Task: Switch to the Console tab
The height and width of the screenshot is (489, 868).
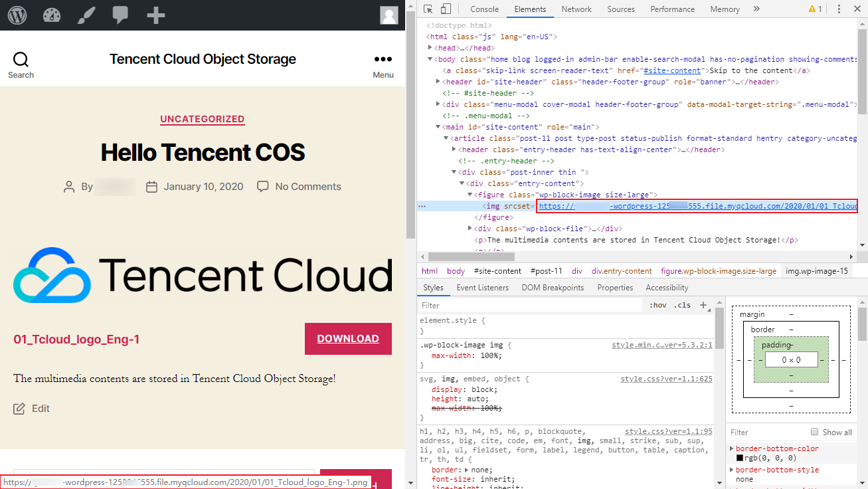Action: click(484, 9)
